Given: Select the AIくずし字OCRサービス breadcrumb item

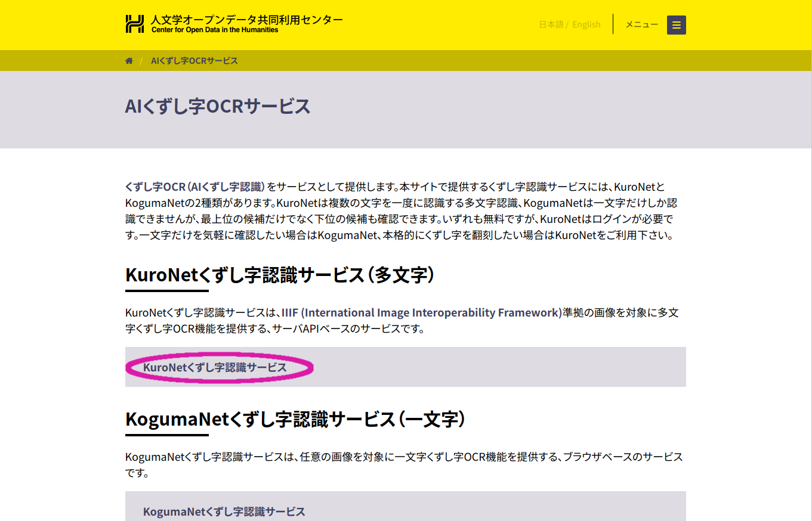Looking at the screenshot, I should coord(194,61).
